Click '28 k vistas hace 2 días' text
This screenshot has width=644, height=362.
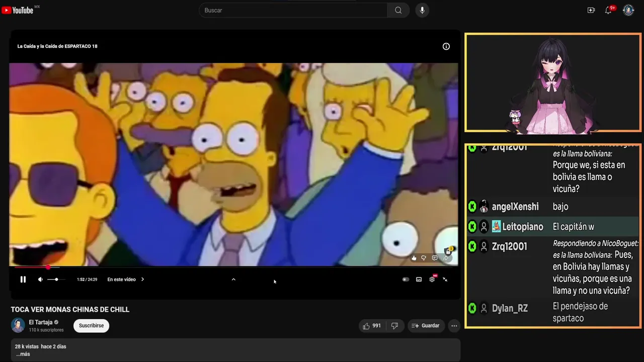click(40, 346)
